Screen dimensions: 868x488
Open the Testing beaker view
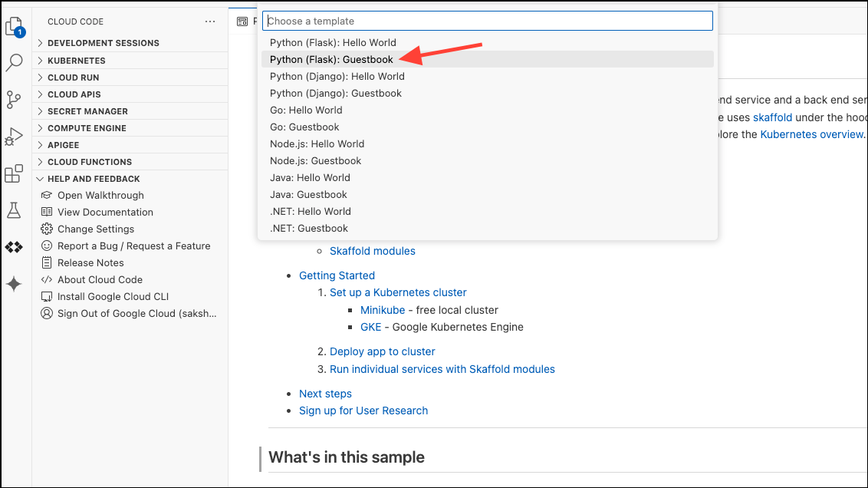(14, 209)
